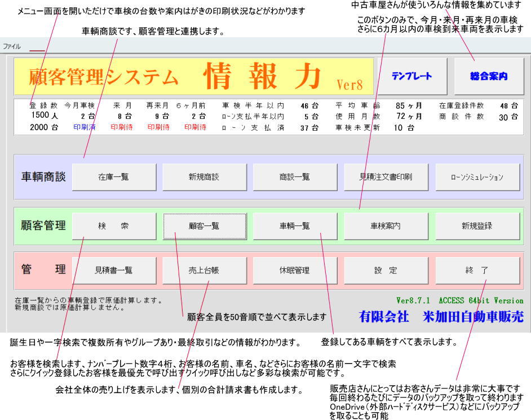Screen dimensions: 531x420
Task: Click 新規登録 to register a customer
Action: click(x=477, y=226)
